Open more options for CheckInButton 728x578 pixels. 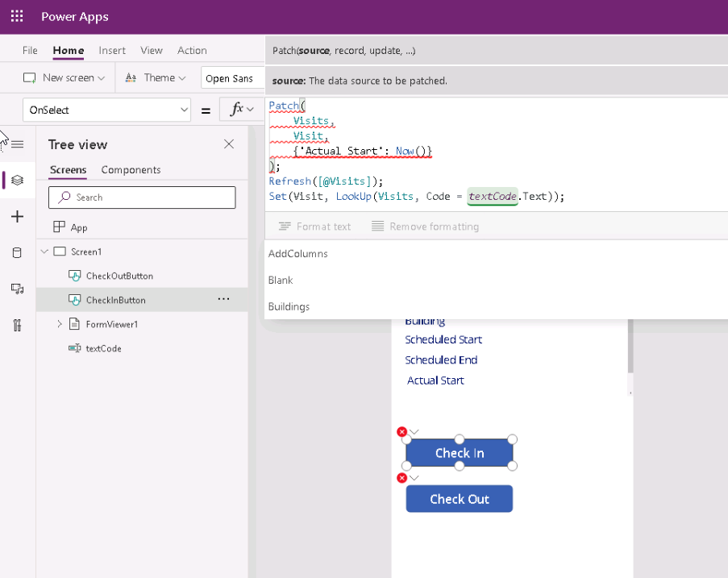click(x=224, y=299)
